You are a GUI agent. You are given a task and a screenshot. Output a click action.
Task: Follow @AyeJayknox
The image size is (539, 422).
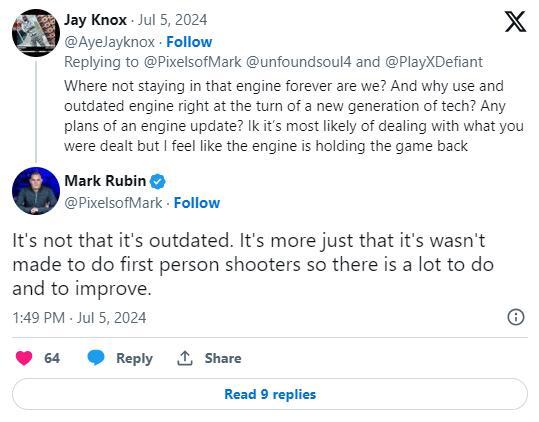tap(189, 42)
